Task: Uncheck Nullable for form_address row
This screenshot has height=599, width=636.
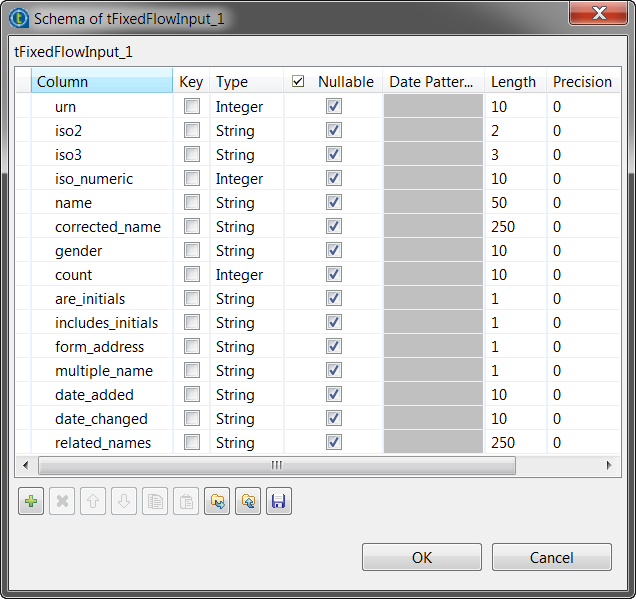Action: click(x=334, y=346)
